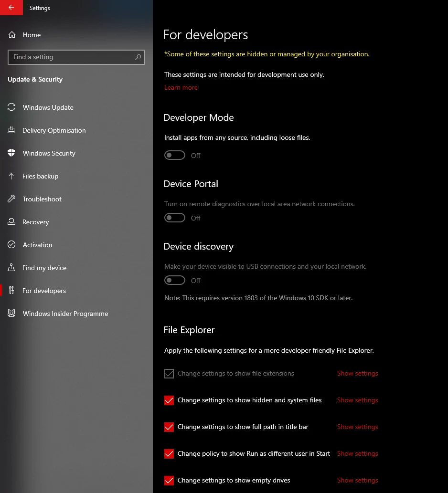Click the Find my device icon

click(11, 268)
